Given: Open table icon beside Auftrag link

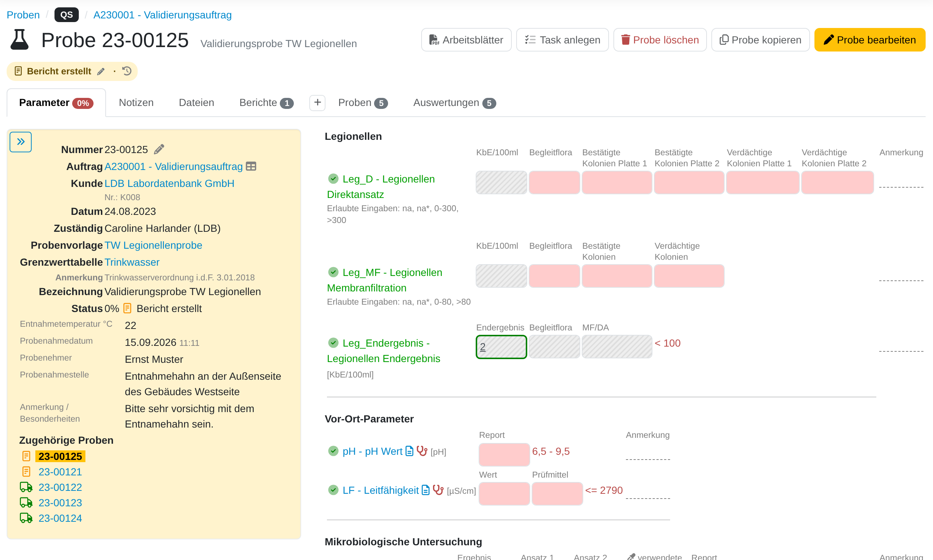Looking at the screenshot, I should pos(251,166).
